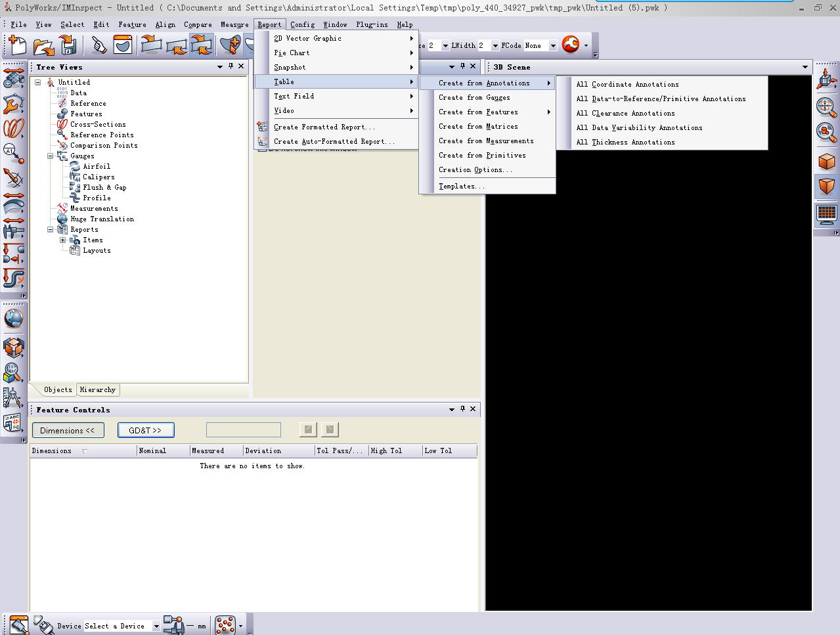
Task: Select the Layouts tree item
Action: (97, 250)
